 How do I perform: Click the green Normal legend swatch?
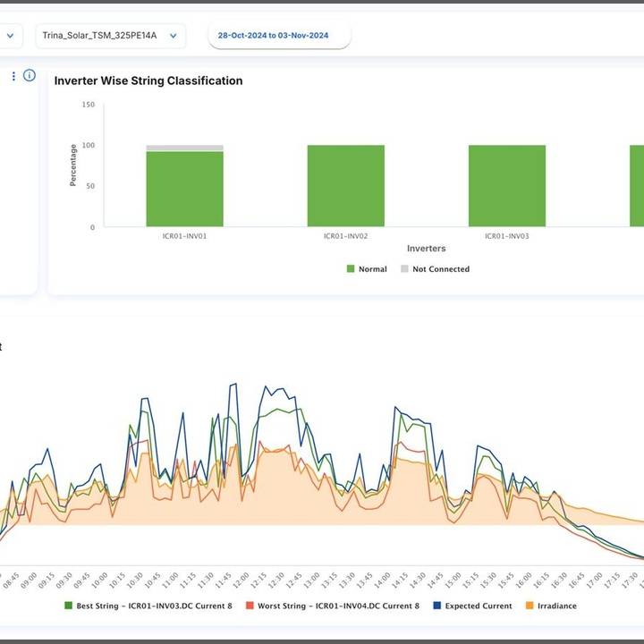(351, 268)
